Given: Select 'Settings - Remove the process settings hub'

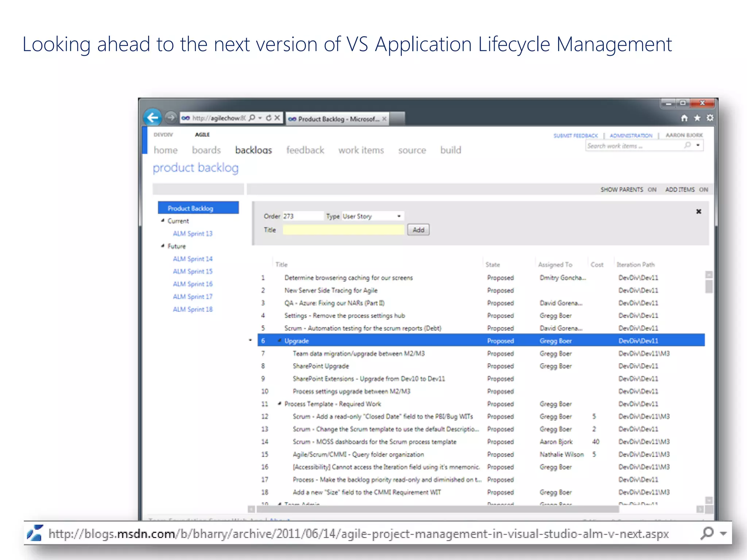Looking at the screenshot, I should click(x=481, y=315).
